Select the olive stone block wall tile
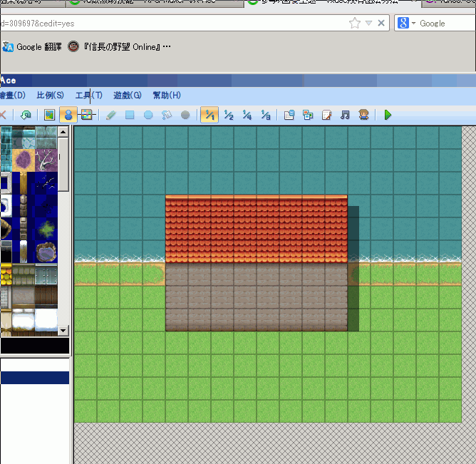 (24, 274)
